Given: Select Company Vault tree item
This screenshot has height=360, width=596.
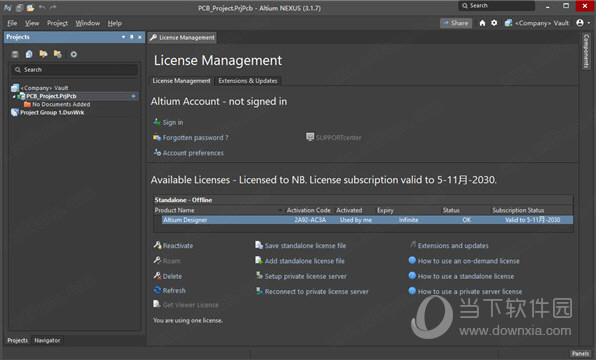Looking at the screenshot, I should [44, 88].
